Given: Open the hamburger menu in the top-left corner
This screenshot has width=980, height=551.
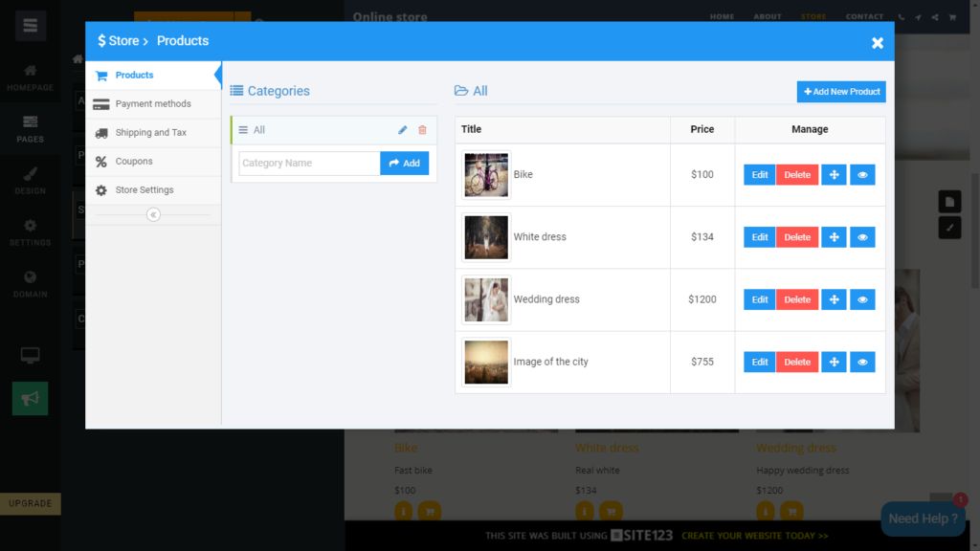Looking at the screenshot, I should (31, 26).
